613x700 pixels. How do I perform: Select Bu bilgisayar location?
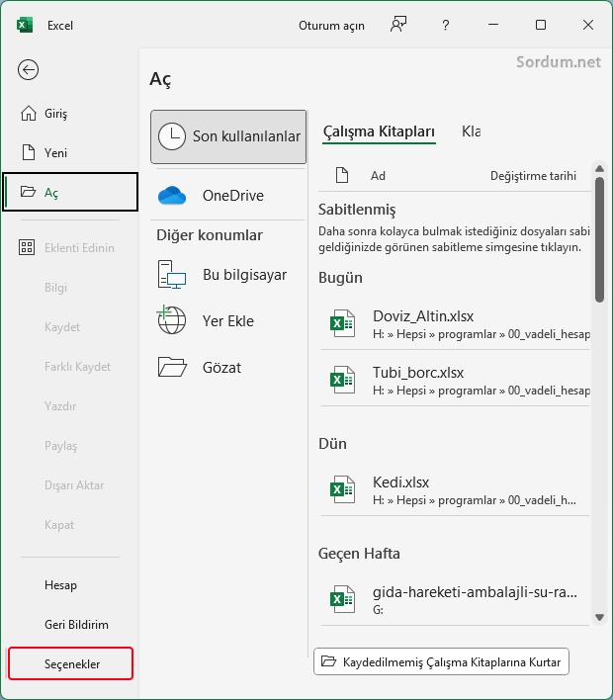pos(228,275)
